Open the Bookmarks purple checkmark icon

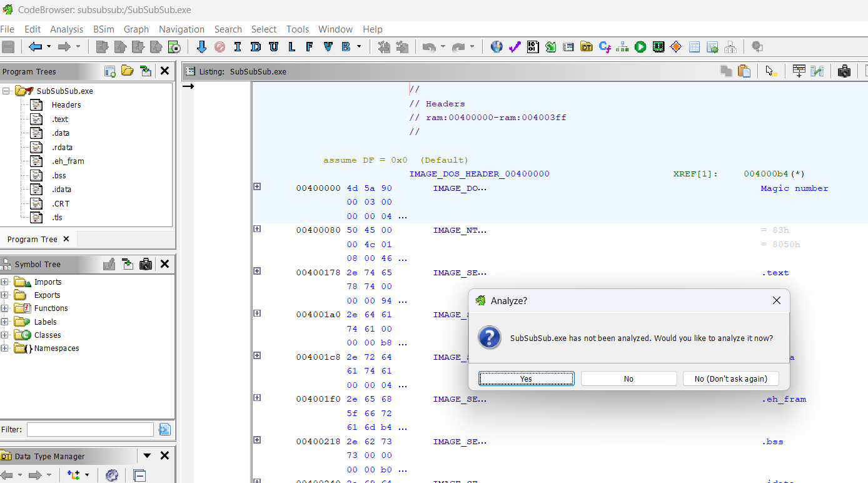click(515, 47)
